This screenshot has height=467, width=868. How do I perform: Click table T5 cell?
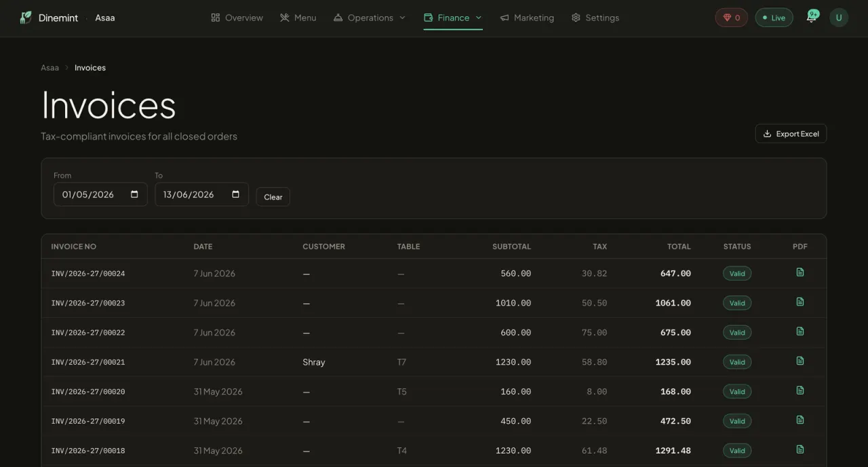point(401,392)
